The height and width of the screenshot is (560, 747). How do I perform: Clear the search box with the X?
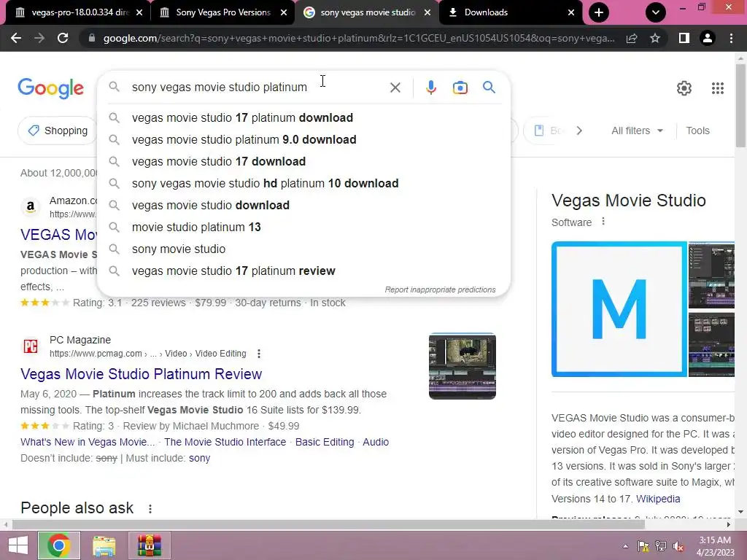[395, 87]
